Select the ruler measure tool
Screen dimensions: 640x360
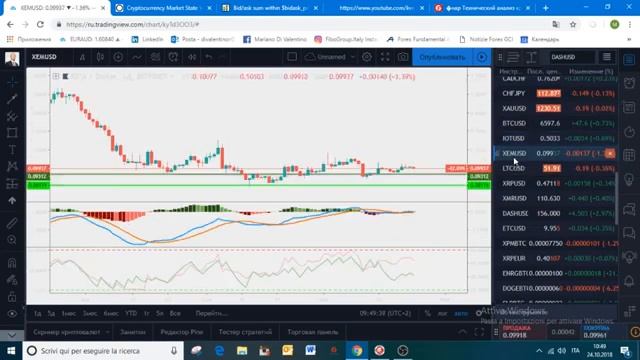(x=12, y=223)
